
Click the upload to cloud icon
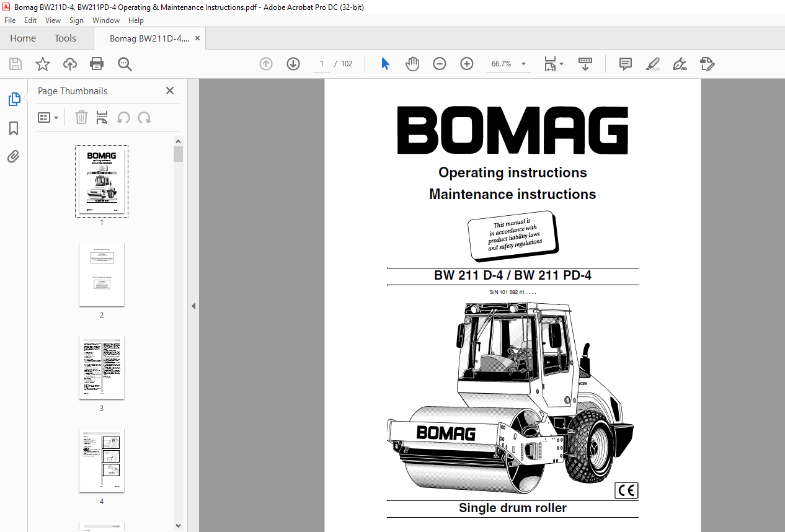point(70,64)
